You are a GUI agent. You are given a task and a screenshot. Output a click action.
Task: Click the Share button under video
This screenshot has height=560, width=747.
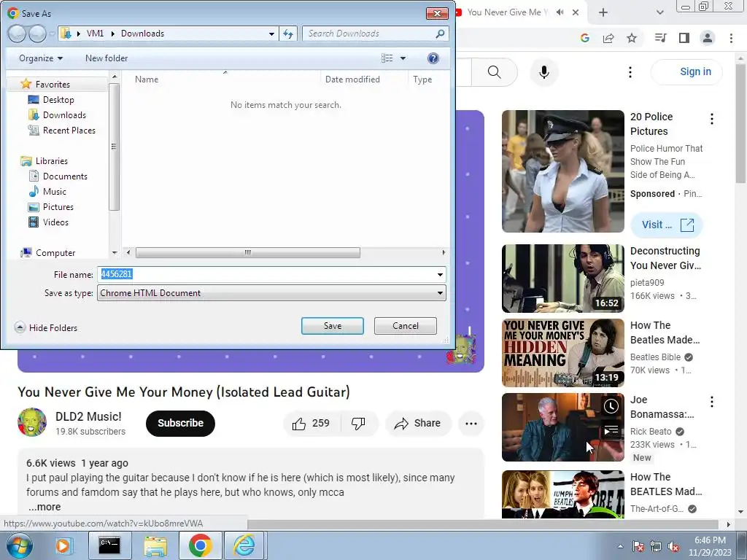418,423
